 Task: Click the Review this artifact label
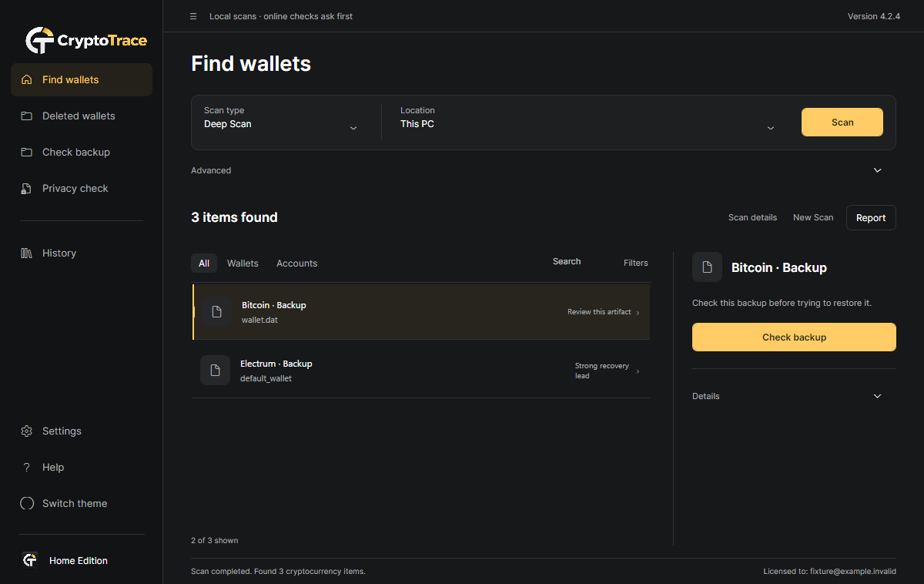coord(599,312)
